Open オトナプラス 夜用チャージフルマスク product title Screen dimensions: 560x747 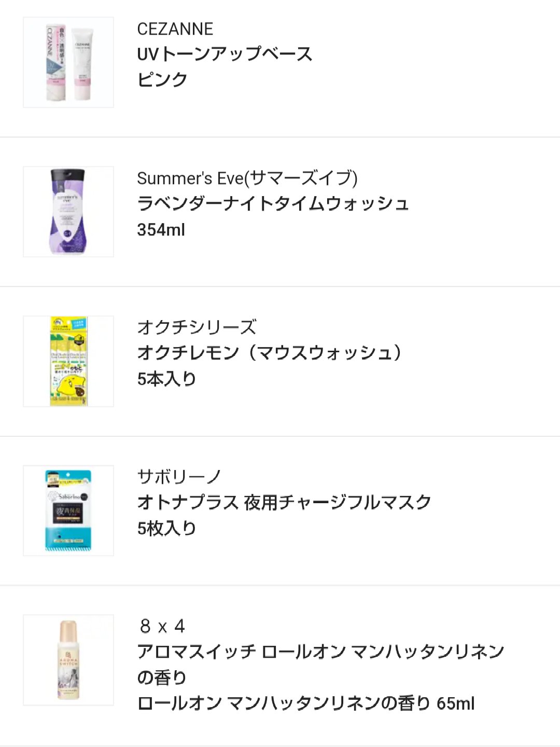[284, 502]
